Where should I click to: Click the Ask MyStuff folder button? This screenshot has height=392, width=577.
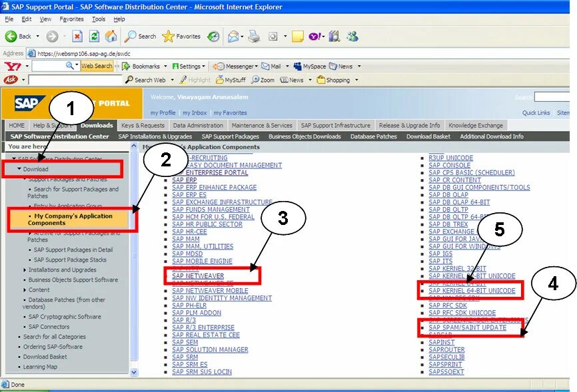click(231, 80)
